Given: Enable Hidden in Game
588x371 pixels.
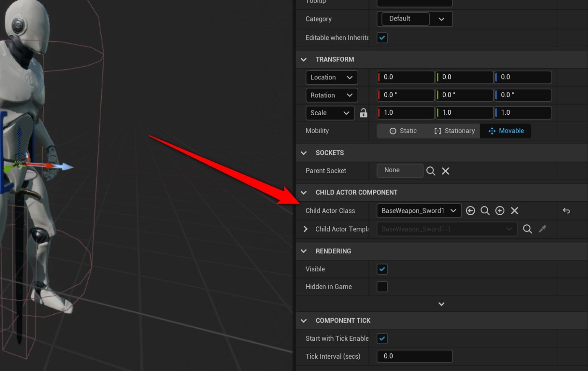Looking at the screenshot, I should pos(382,287).
